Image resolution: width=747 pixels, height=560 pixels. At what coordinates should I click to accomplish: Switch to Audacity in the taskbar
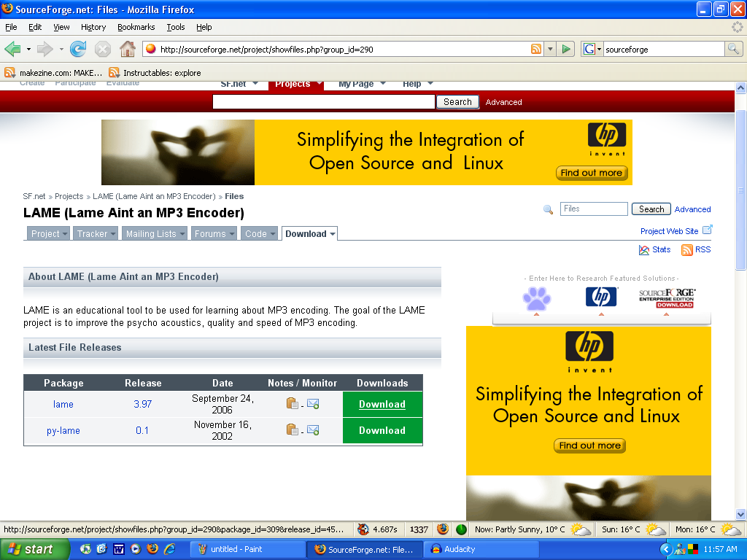coord(481,549)
